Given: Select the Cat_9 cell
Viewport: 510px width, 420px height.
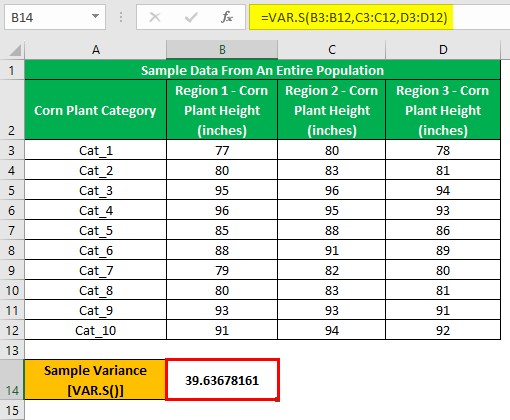Looking at the screenshot, I should click(95, 310).
